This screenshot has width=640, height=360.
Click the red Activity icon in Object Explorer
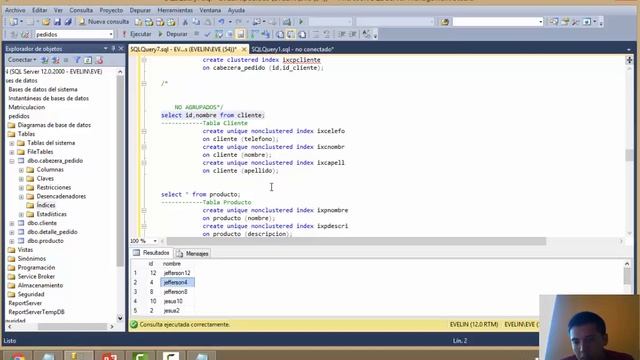(99, 60)
